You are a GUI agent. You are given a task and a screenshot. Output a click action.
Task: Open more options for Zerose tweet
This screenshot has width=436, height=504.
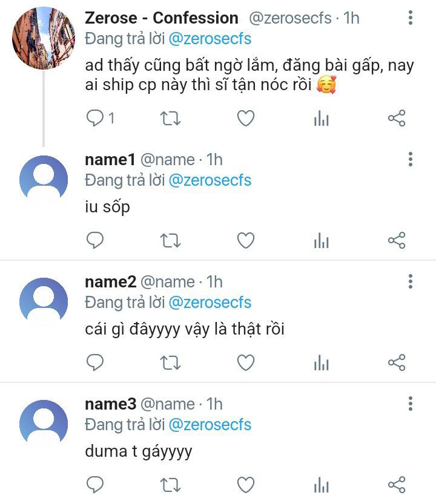click(x=411, y=18)
